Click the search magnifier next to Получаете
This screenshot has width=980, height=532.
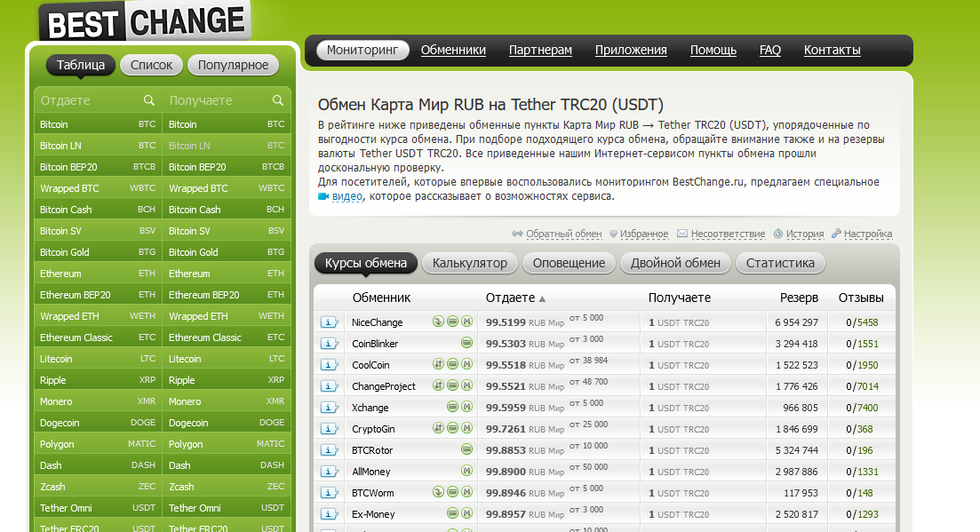[277, 100]
